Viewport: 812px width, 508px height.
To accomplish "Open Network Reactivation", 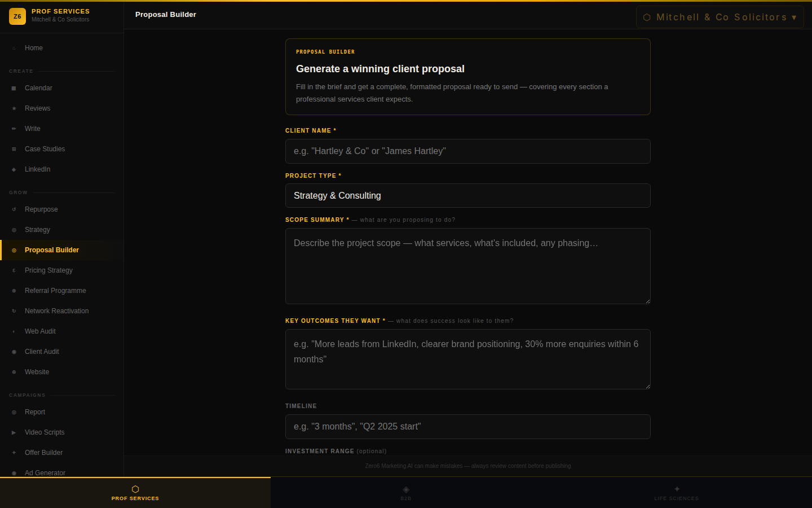I will pos(62,311).
